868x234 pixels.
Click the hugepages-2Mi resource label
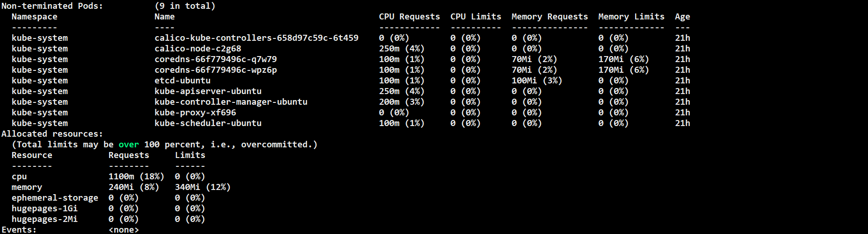coord(45,219)
